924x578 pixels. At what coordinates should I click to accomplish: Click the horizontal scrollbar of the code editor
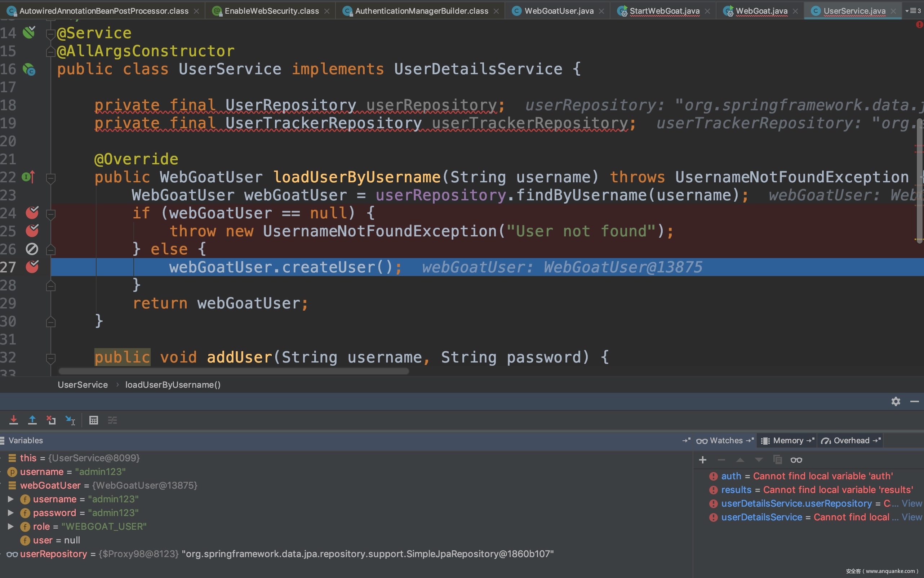[x=234, y=371]
